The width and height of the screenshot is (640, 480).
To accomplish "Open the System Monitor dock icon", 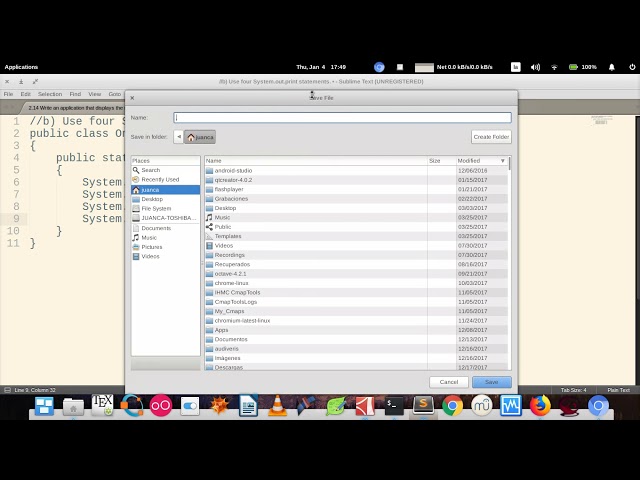I will (511, 406).
